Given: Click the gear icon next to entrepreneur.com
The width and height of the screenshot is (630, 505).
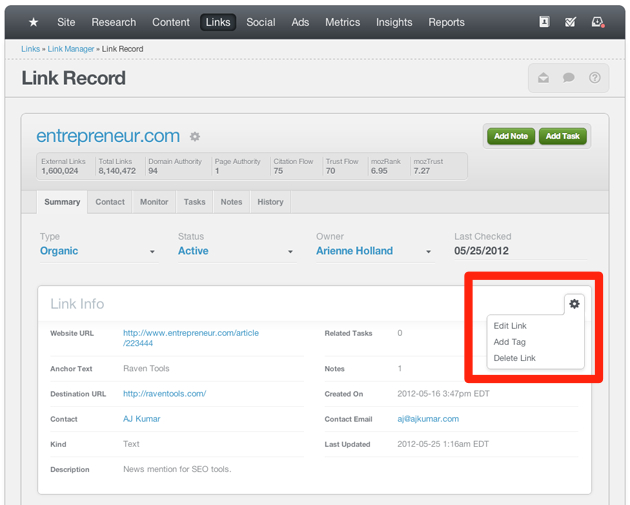Looking at the screenshot, I should pos(195,137).
